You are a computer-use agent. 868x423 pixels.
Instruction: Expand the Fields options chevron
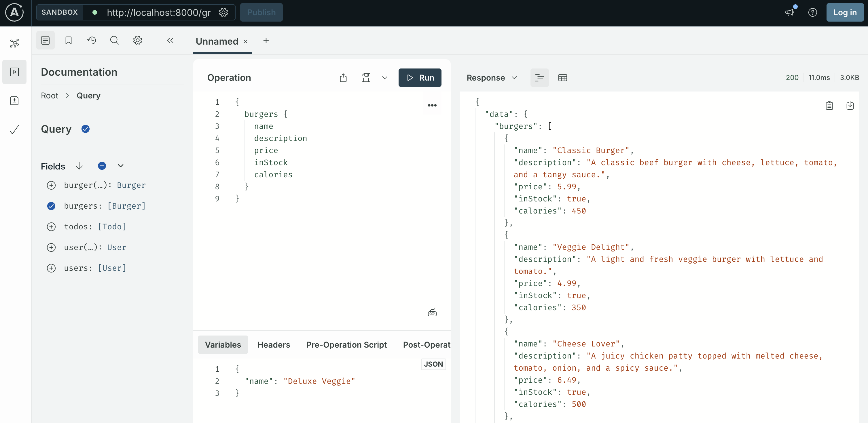(121, 166)
